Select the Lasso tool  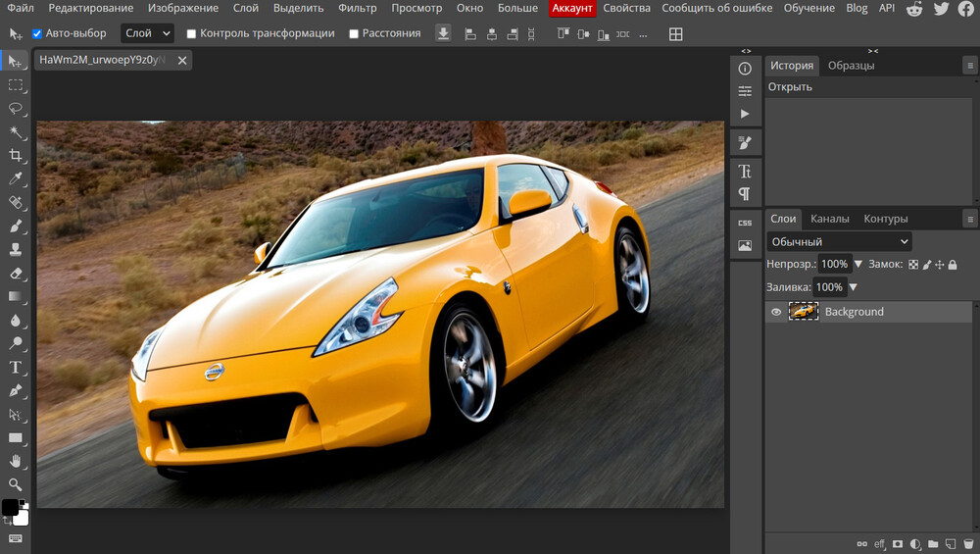tap(16, 109)
